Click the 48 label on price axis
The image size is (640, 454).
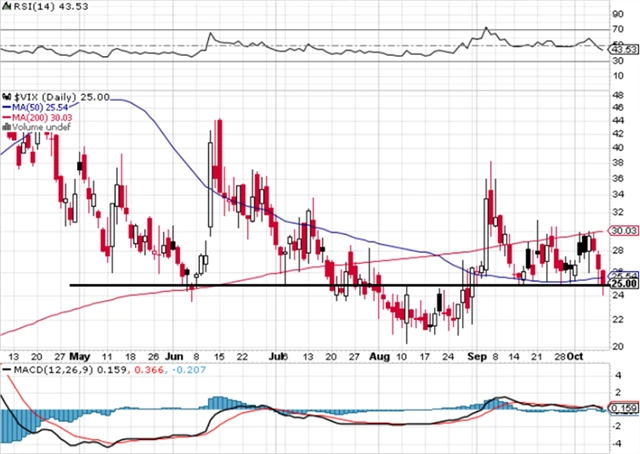(x=620, y=95)
